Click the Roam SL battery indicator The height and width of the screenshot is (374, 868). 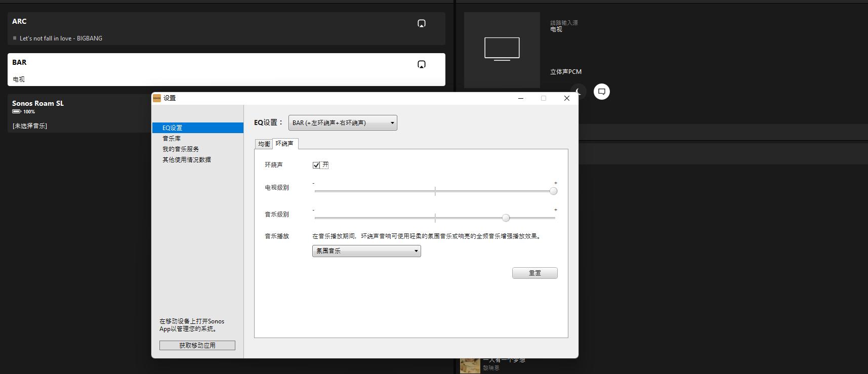17,112
